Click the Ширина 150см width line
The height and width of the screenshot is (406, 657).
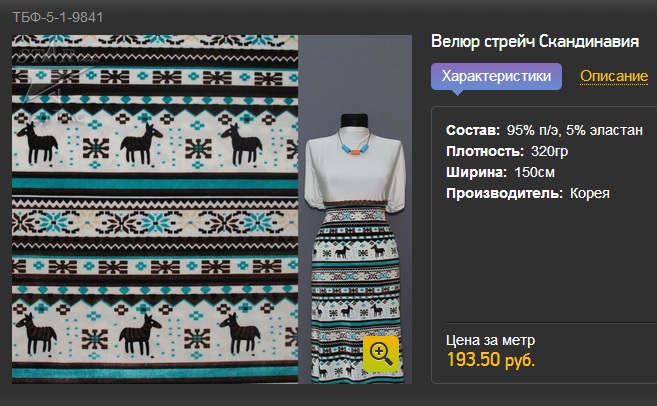point(500,172)
